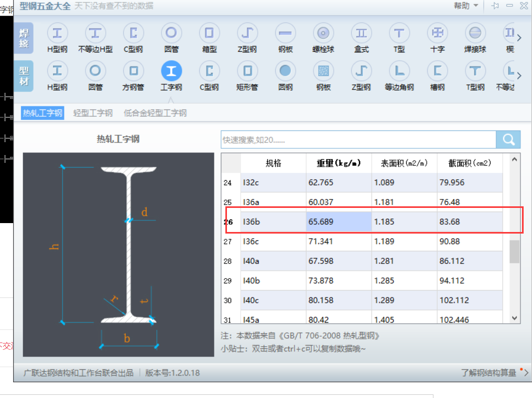Select the I40a specification cell

pos(274,261)
